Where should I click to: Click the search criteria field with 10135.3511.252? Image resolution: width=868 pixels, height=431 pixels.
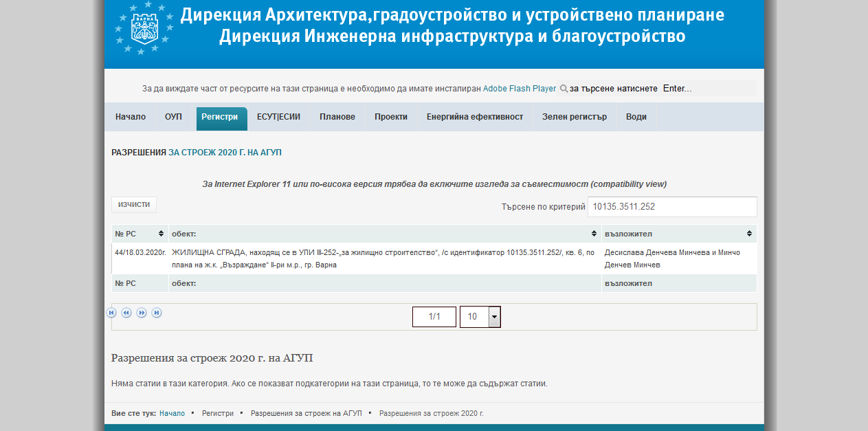tap(671, 207)
